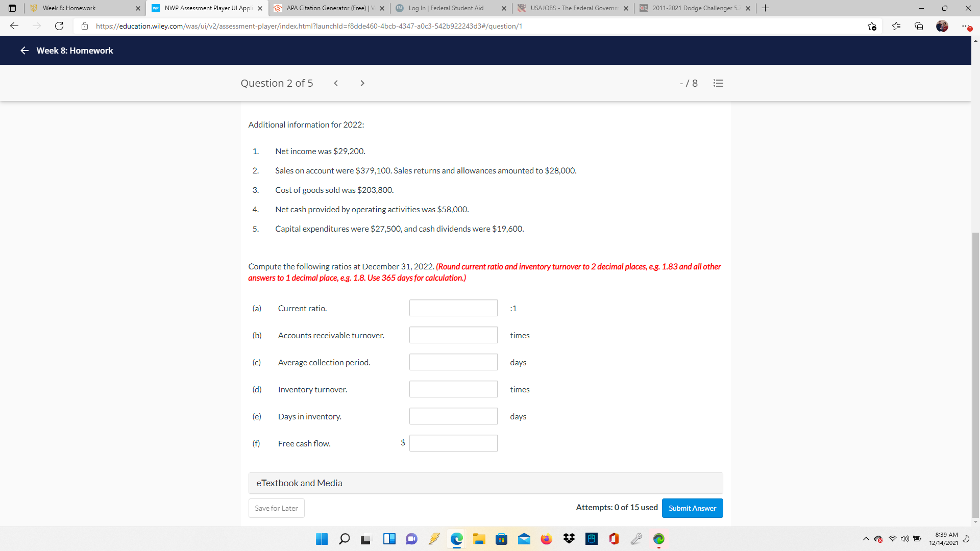Go to the previous question with the chevron
980x551 pixels.
[x=336, y=83]
